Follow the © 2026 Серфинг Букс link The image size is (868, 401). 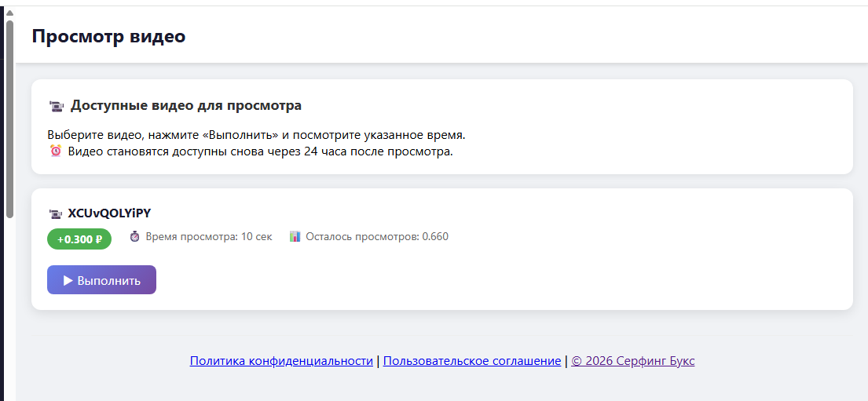632,361
